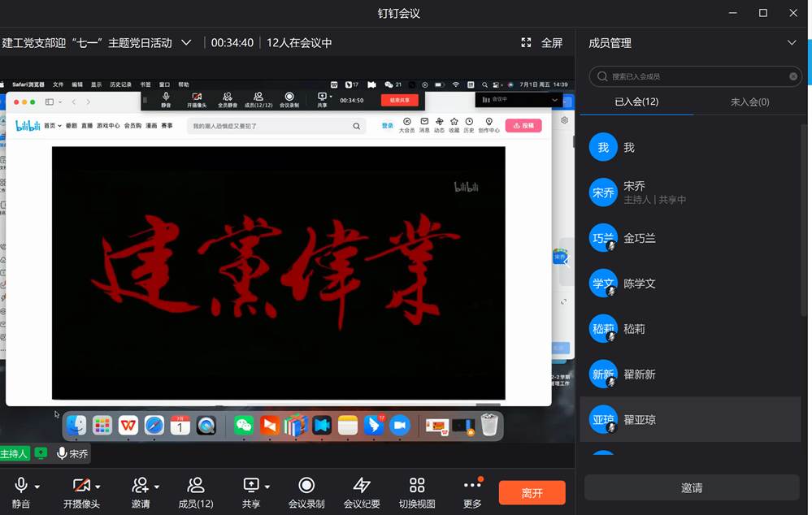Clear the member search with the X icon

pos(793,76)
